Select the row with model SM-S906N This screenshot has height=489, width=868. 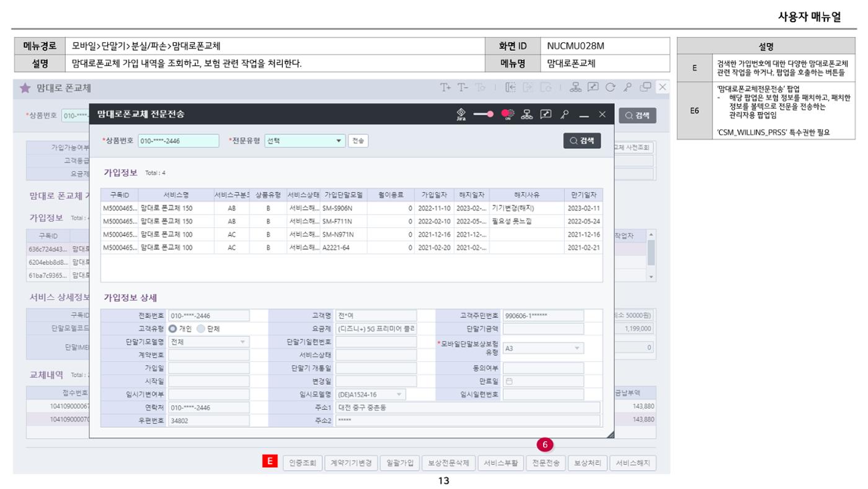click(x=351, y=208)
